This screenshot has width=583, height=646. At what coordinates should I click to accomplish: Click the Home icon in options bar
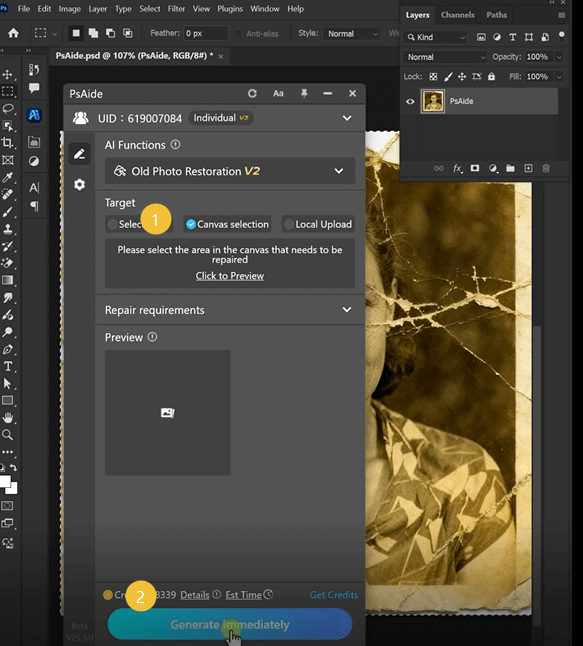(x=13, y=33)
